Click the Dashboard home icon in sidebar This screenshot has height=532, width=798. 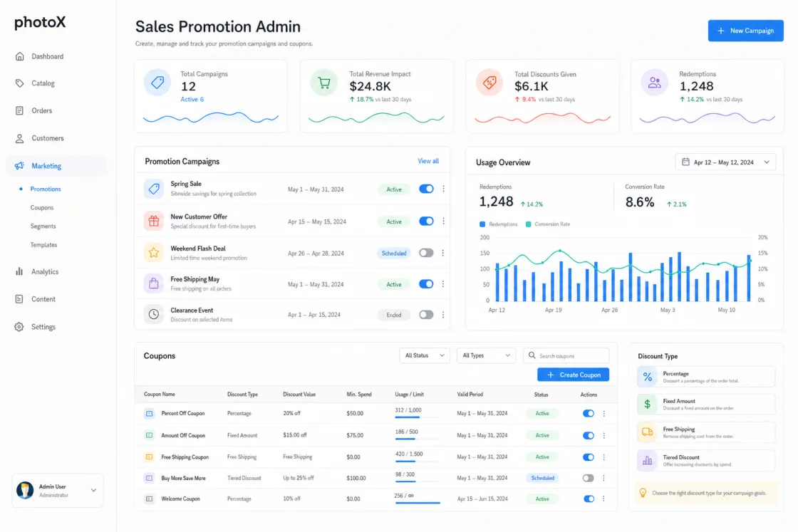[19, 56]
